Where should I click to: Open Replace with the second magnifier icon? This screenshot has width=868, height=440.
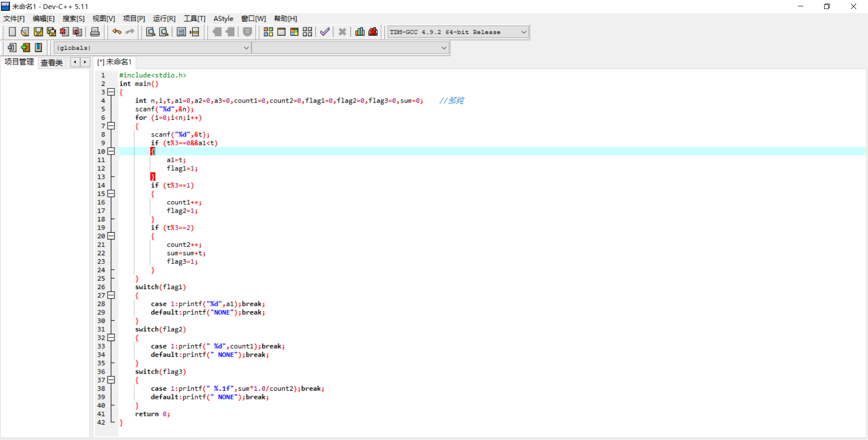pyautogui.click(x=164, y=32)
